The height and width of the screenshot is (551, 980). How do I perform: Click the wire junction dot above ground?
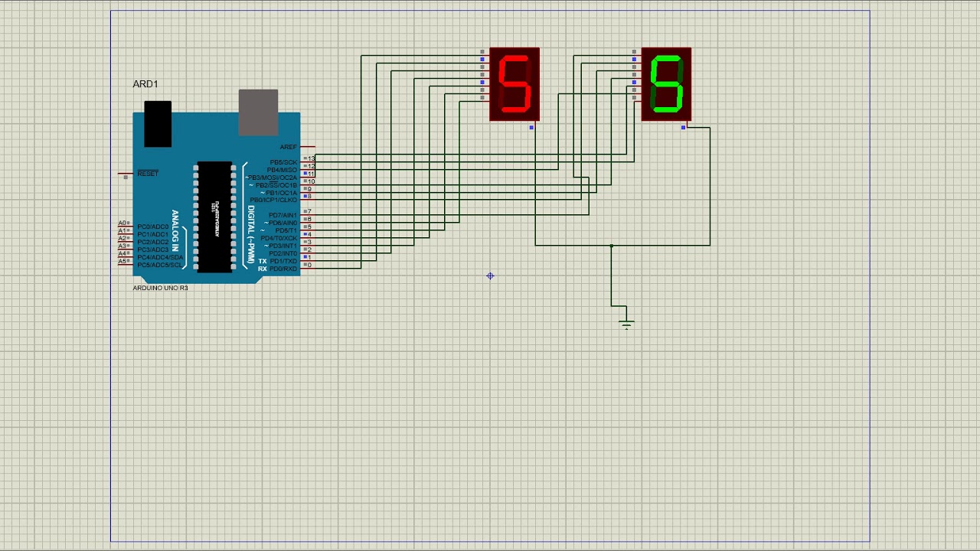click(611, 246)
